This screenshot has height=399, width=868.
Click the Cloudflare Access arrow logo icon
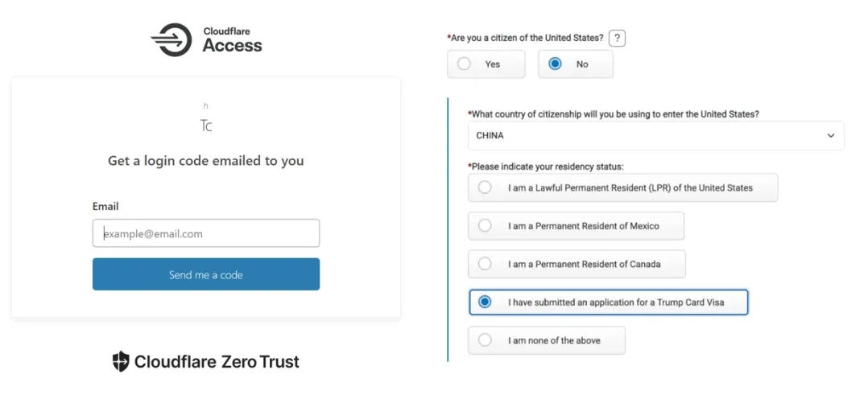coord(171,40)
